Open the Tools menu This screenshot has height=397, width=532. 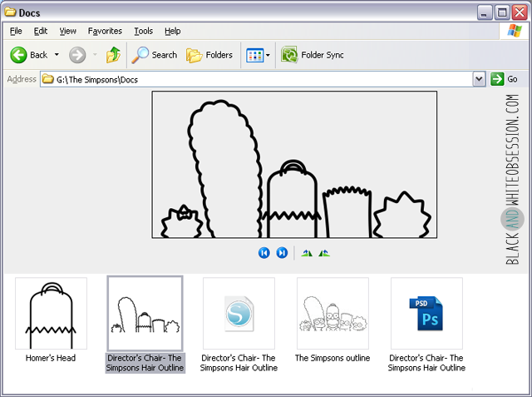coord(143,31)
